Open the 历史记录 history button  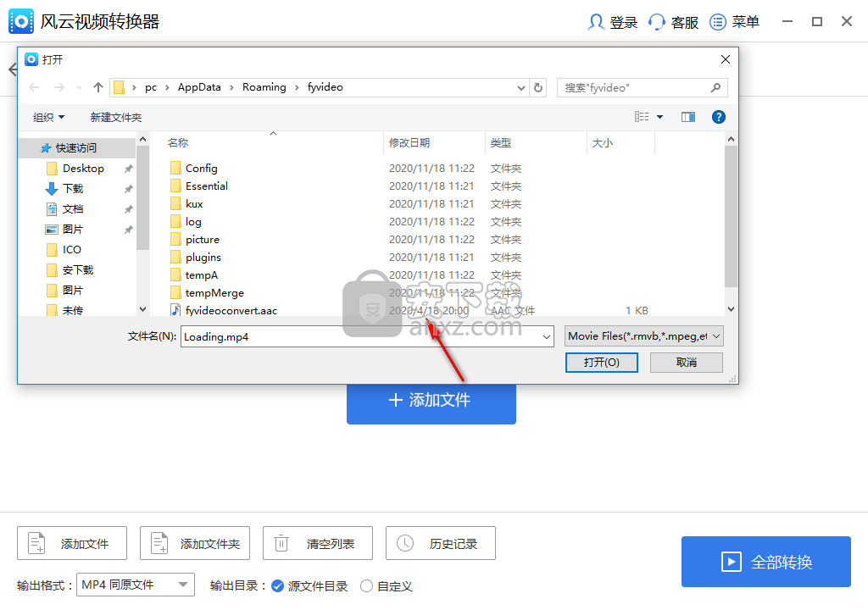tap(441, 544)
